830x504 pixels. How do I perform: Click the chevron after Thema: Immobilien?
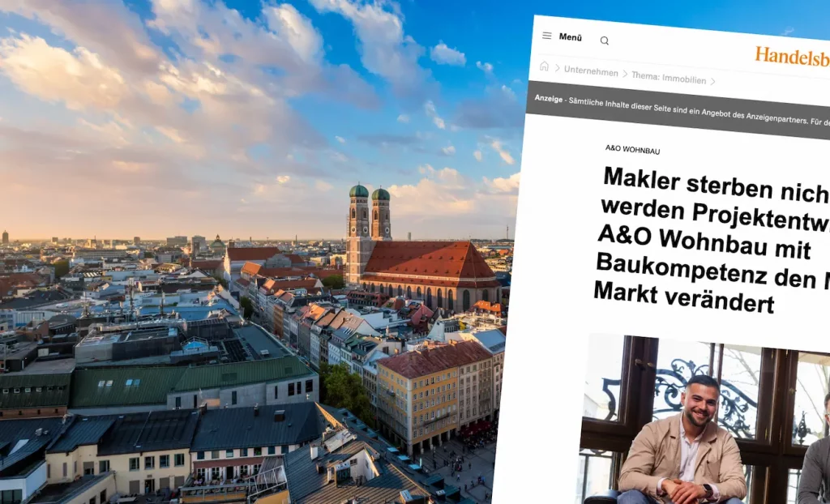(713, 81)
